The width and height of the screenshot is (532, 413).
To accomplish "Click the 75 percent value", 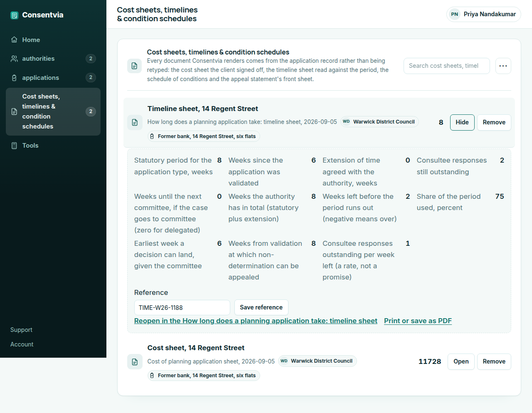I will [x=500, y=196].
